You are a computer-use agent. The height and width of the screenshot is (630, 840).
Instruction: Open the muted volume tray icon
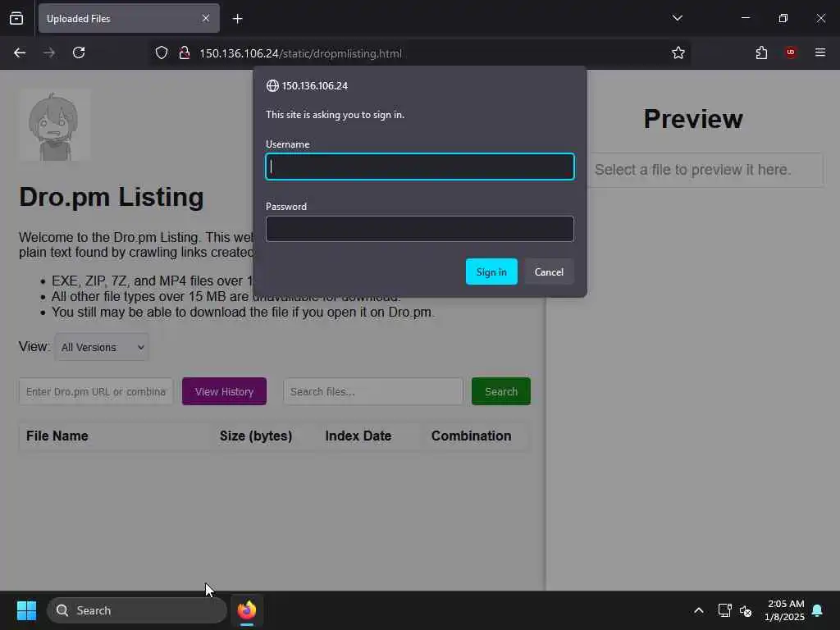pyautogui.click(x=745, y=610)
